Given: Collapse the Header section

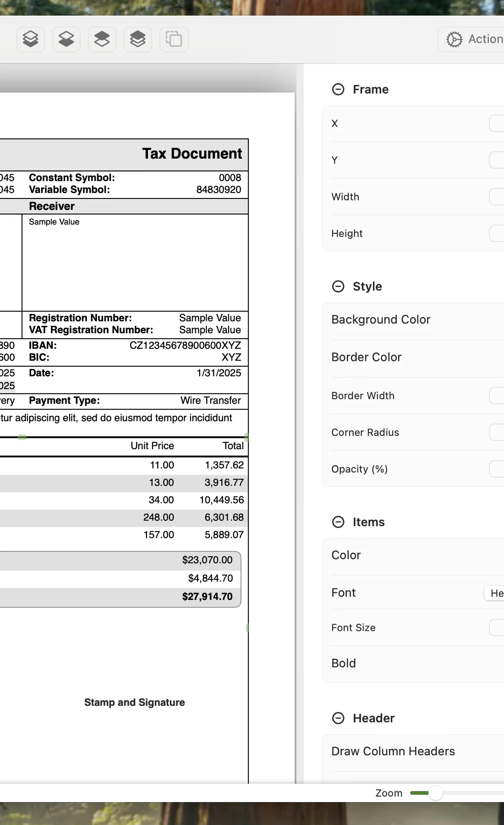Looking at the screenshot, I should [338, 718].
